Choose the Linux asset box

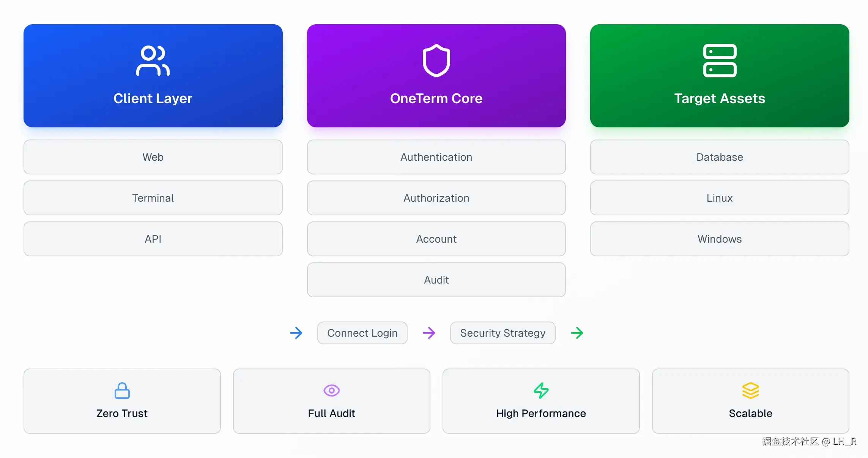[x=720, y=198]
